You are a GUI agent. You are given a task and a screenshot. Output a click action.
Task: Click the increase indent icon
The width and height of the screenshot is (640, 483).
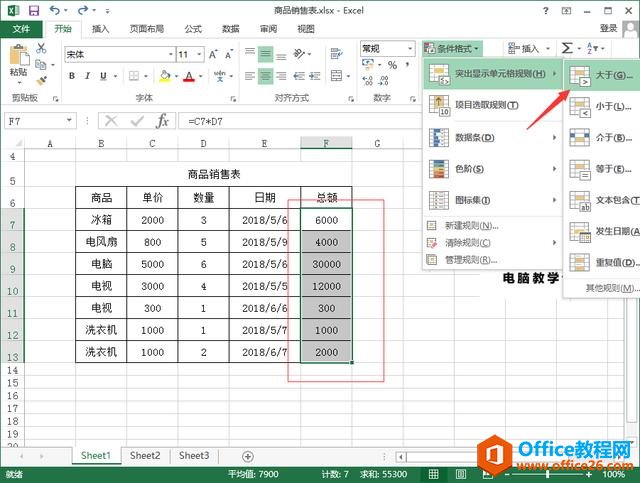pos(315,76)
